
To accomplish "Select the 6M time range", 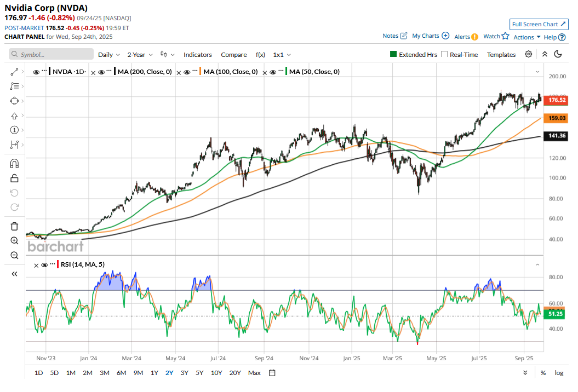I will (x=121, y=373).
